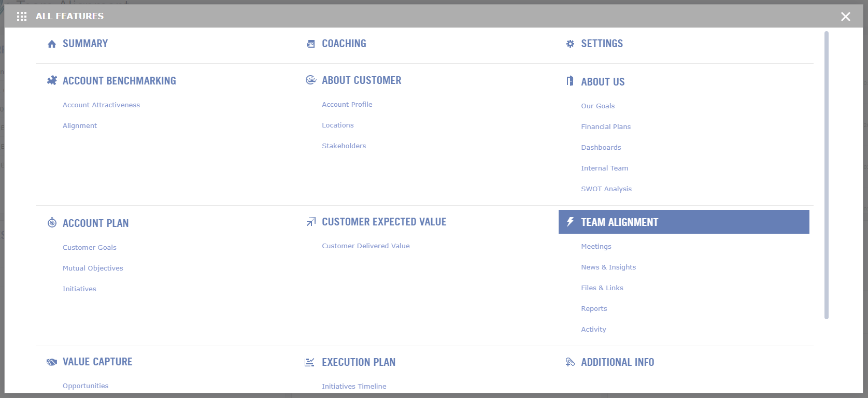The image size is (868, 398).
Task: Click the Team Alignment lightning bolt icon
Action: point(570,222)
